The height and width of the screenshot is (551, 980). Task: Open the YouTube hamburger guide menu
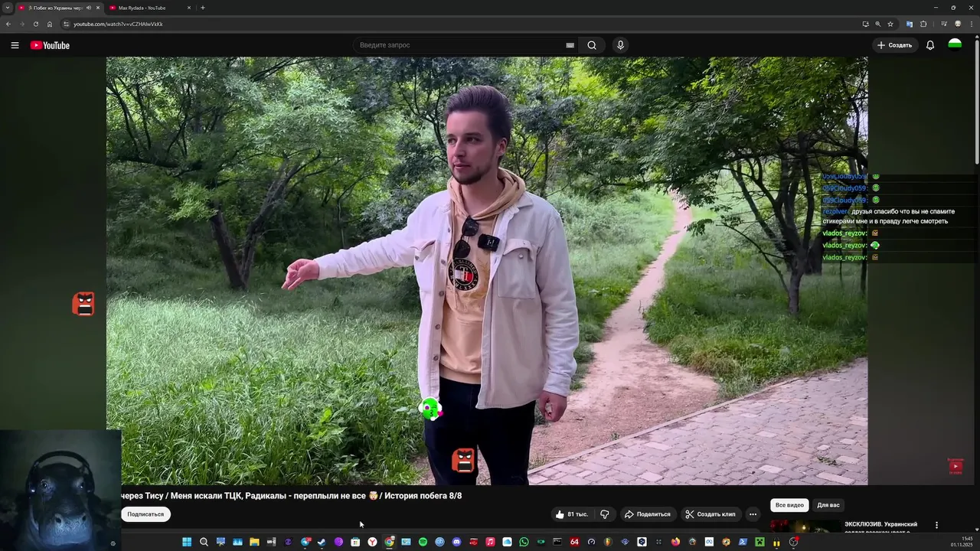pyautogui.click(x=15, y=45)
